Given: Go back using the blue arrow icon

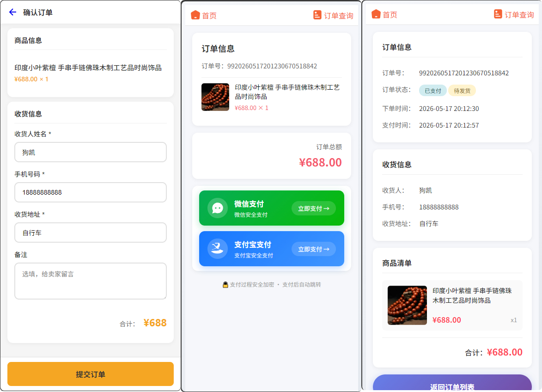Looking at the screenshot, I should coord(13,12).
